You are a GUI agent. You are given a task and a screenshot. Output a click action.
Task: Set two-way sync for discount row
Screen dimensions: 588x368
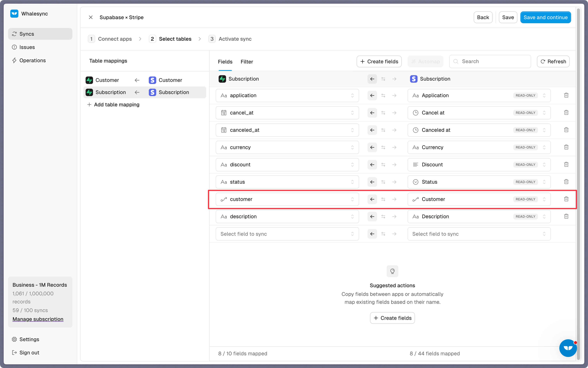[383, 164]
